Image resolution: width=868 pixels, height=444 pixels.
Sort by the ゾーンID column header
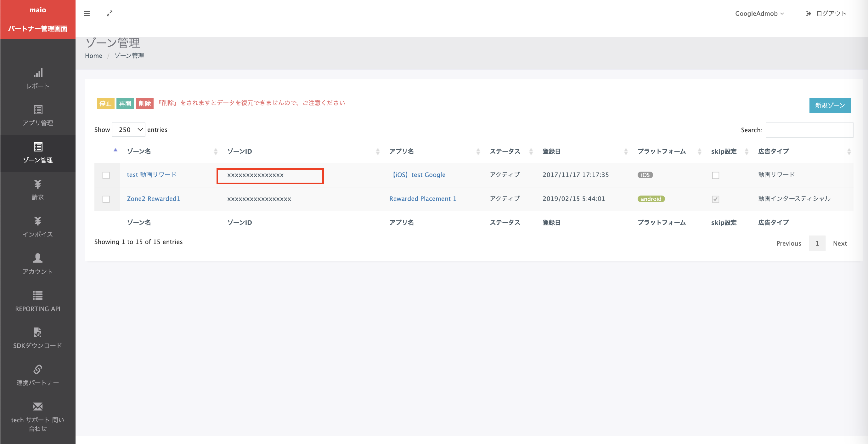tap(240, 151)
